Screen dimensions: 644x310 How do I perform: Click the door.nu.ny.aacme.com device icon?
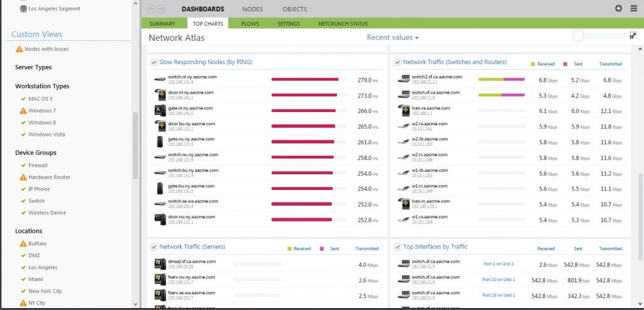160,219
